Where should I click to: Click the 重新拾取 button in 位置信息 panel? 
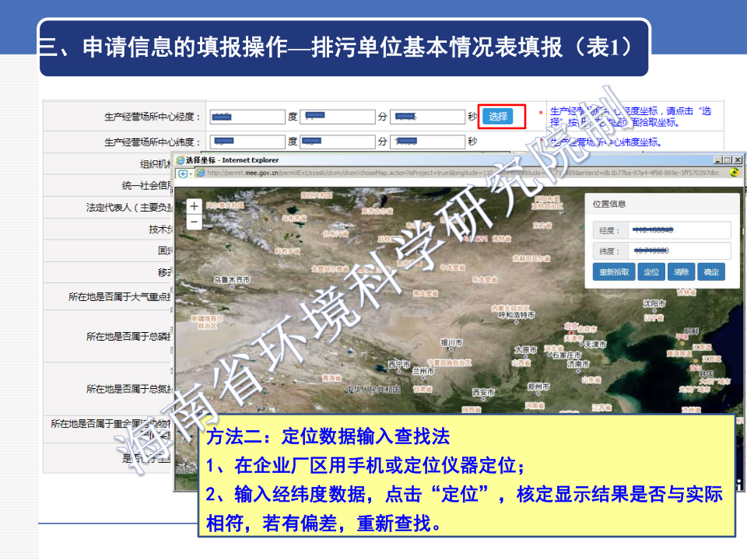(x=614, y=272)
